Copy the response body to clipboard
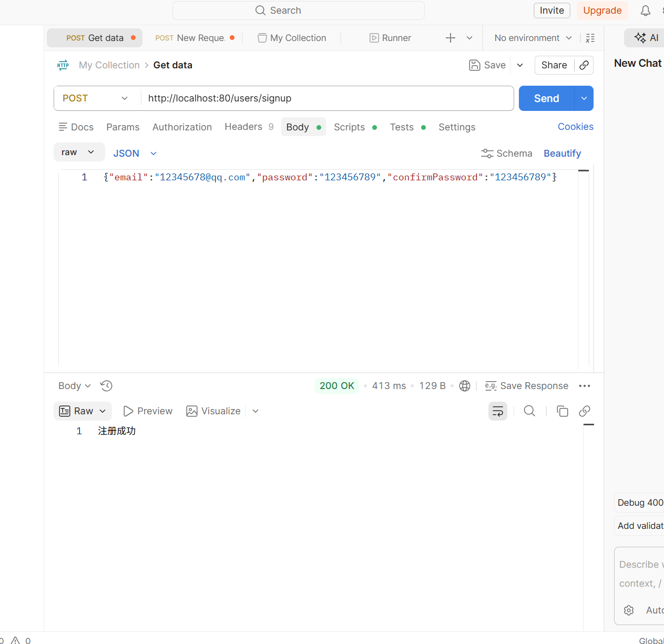Image resolution: width=664 pixels, height=644 pixels. coord(563,411)
